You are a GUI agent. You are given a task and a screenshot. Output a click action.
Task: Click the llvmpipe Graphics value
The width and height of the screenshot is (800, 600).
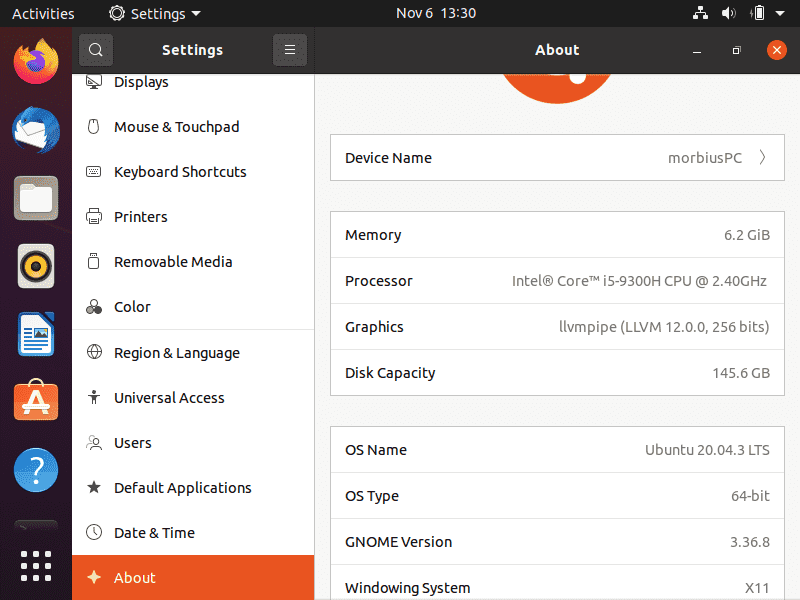click(x=664, y=327)
